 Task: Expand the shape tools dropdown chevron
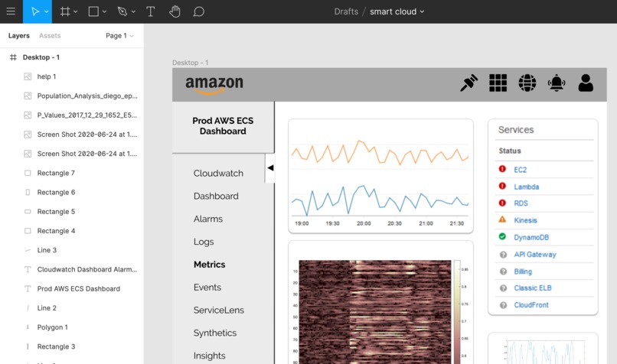(x=104, y=11)
